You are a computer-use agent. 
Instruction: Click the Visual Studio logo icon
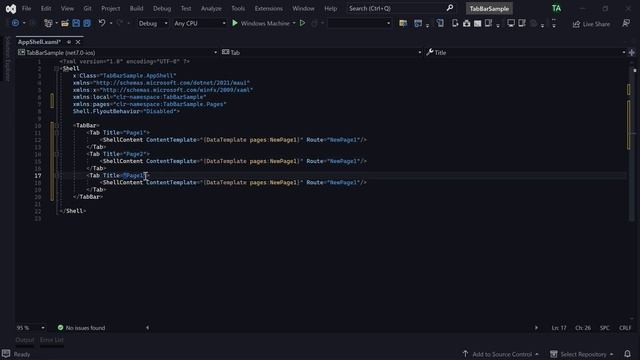pyautogui.click(x=11, y=9)
